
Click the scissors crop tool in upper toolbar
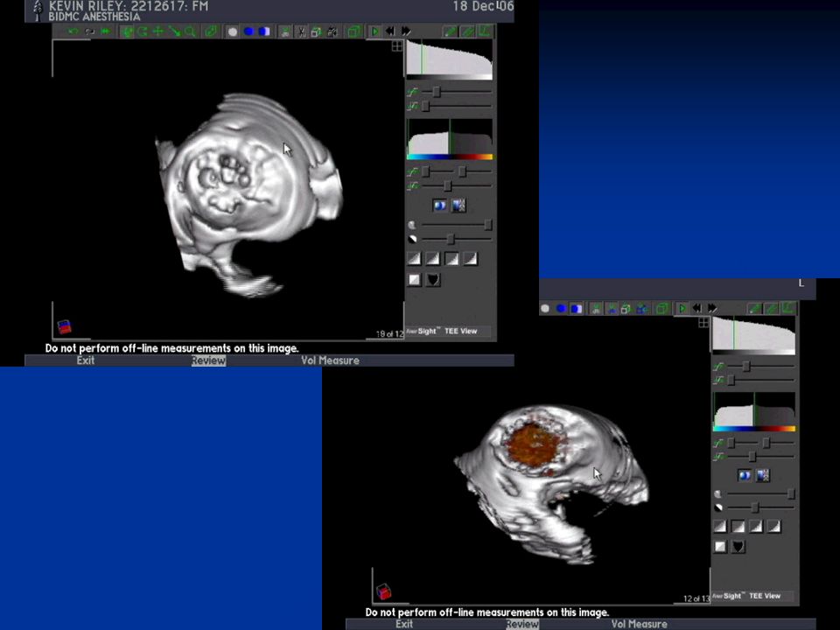click(302, 31)
